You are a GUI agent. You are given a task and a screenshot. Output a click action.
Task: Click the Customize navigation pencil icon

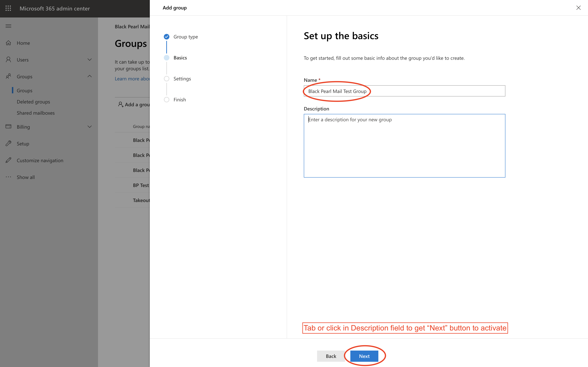tap(9, 160)
